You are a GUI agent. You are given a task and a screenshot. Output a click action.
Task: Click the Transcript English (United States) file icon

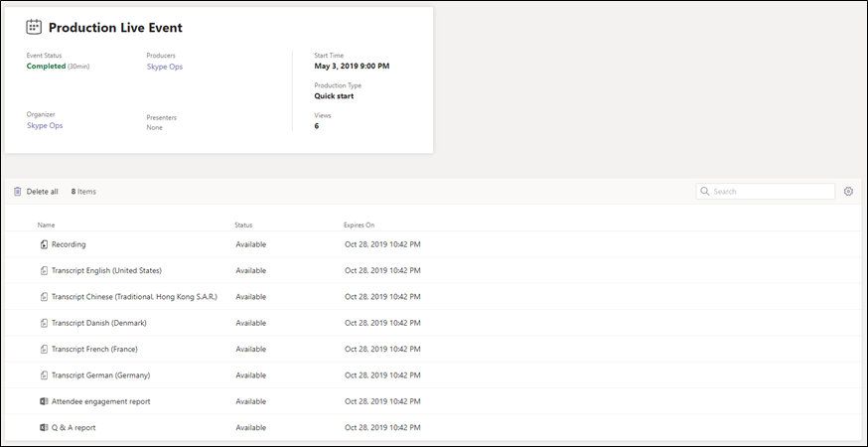coord(44,271)
